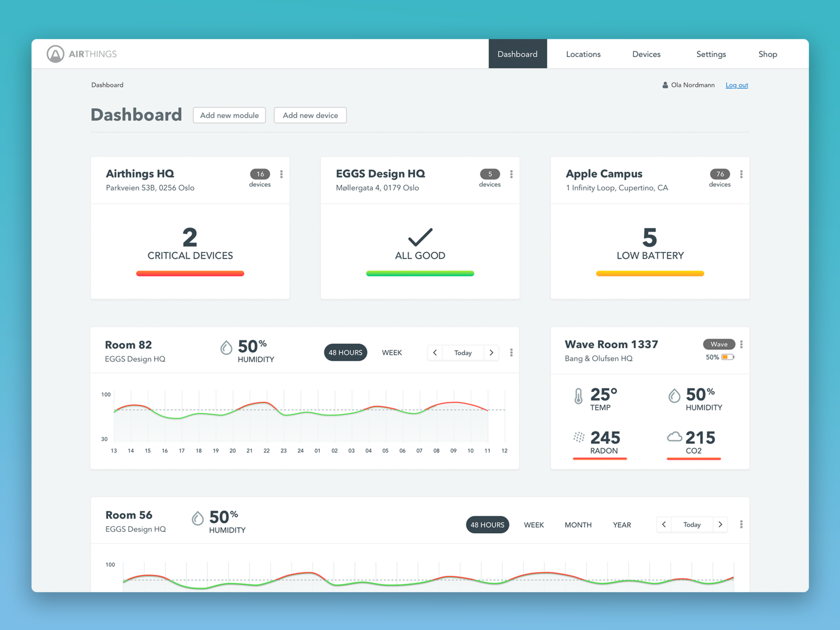Switch Room 56 chart to YEAR view
Viewport: 840px width, 630px height.
coord(622,524)
